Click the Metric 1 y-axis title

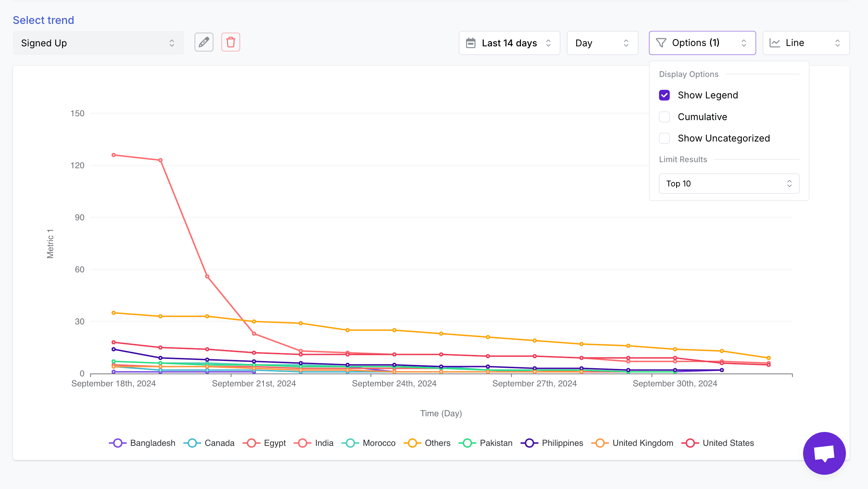pyautogui.click(x=50, y=244)
